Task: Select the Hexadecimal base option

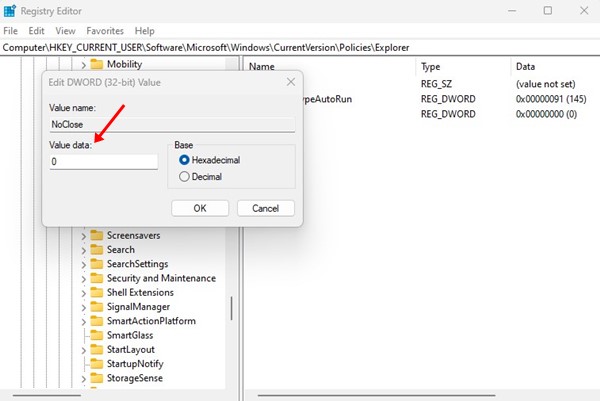Action: click(x=183, y=160)
